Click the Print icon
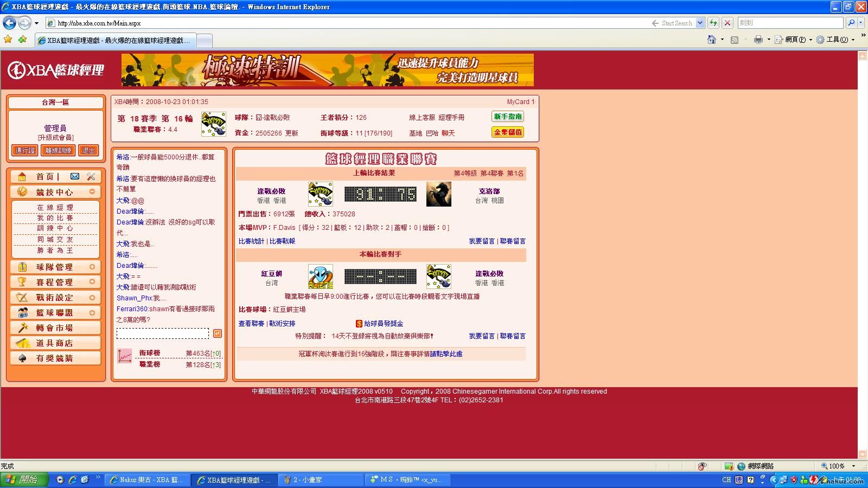The height and width of the screenshot is (488, 868). click(x=758, y=40)
